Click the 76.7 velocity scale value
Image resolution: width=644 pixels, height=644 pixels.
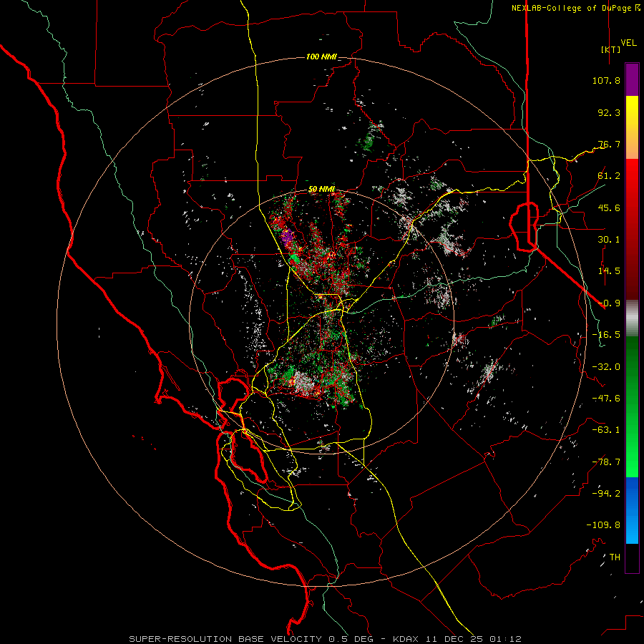click(x=609, y=144)
